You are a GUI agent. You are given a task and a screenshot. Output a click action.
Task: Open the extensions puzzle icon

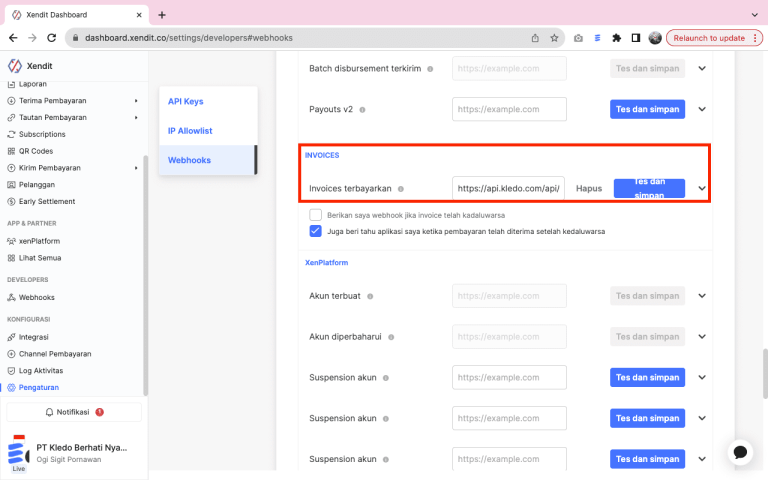click(x=617, y=38)
